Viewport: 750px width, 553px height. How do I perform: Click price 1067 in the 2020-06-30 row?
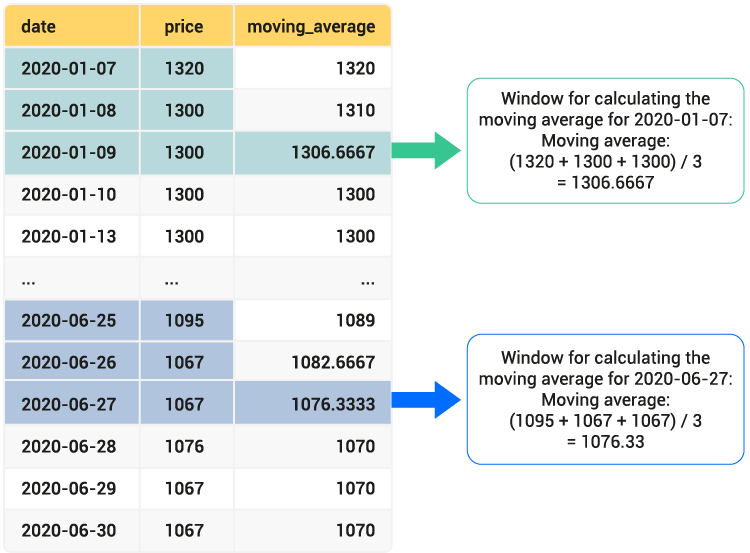(187, 530)
